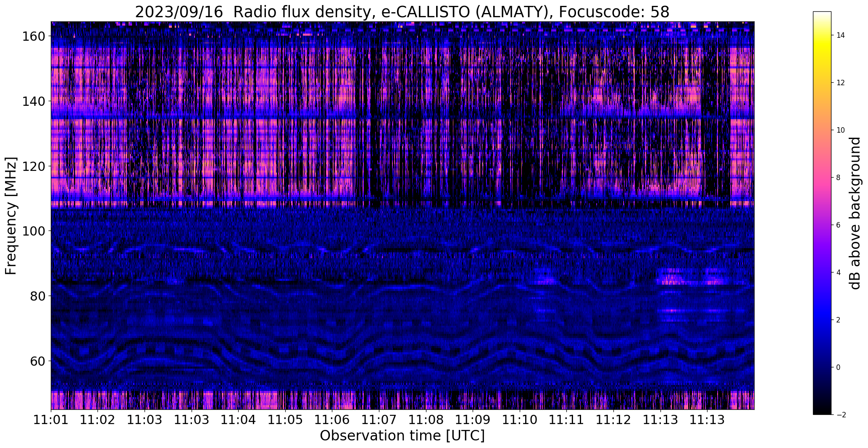Screen dimensions: 868x448
Task: Click the 11:07 time tick label
Action: [x=379, y=420]
